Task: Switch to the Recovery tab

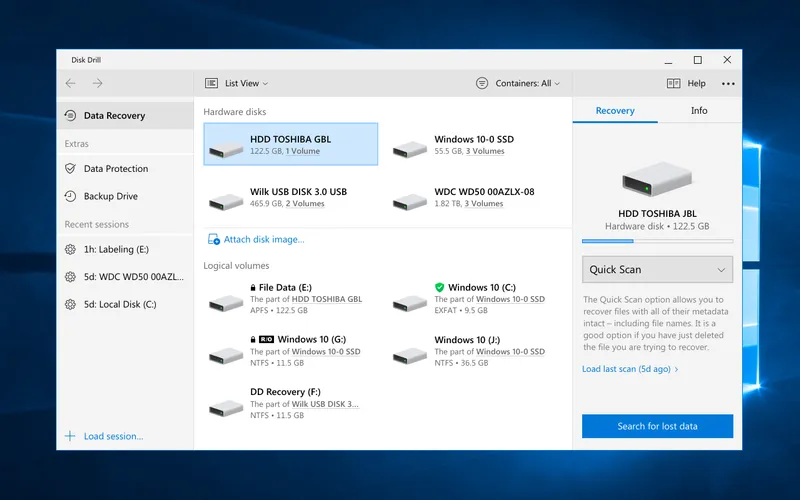Action: [x=615, y=111]
